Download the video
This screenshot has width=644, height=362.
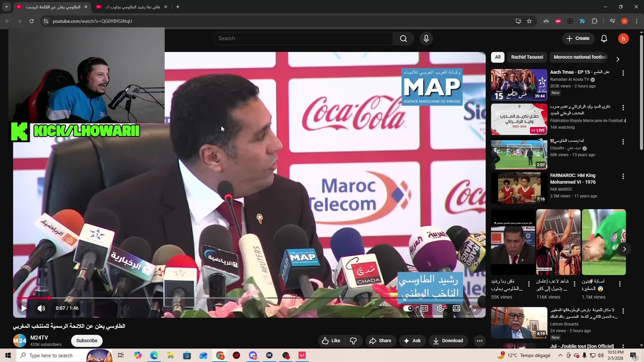[448, 340]
